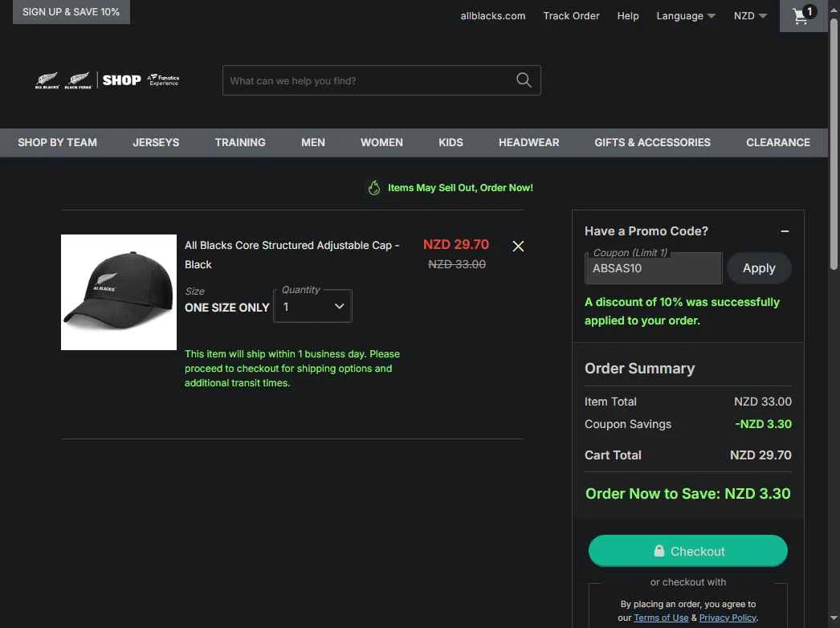The height and width of the screenshot is (628, 840).
Task: Click the Items May Sell Out notice
Action: pyautogui.click(x=460, y=188)
